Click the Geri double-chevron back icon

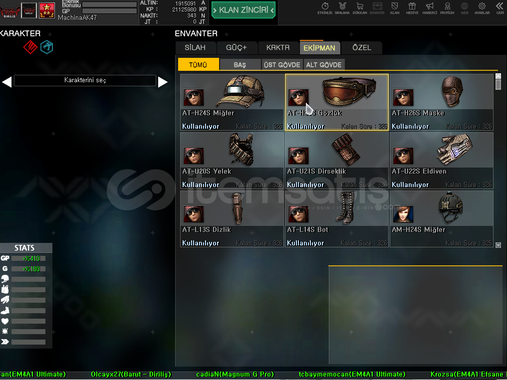[x=499, y=7]
